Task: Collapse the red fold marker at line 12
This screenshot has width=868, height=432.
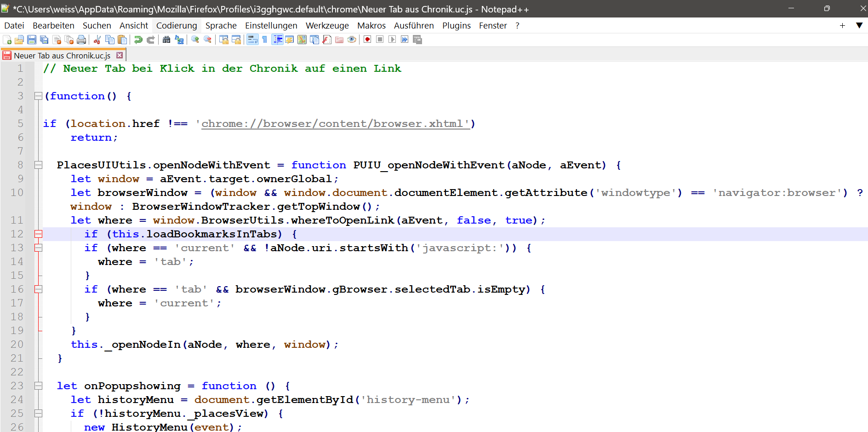Action: [x=39, y=234]
